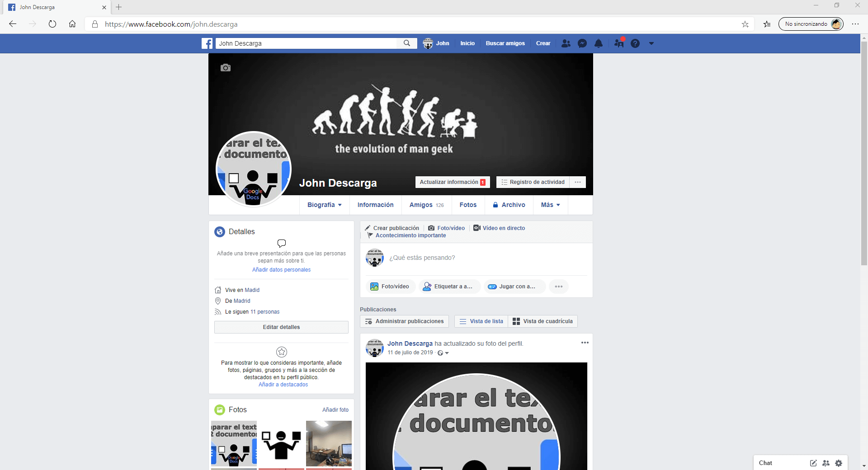
Task: Open the quick help question icon
Action: 635,43
